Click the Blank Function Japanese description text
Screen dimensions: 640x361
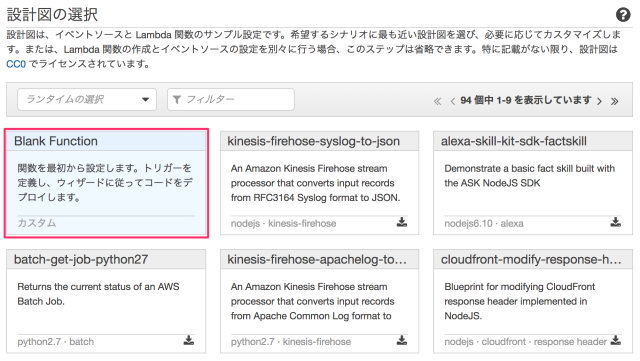click(105, 183)
